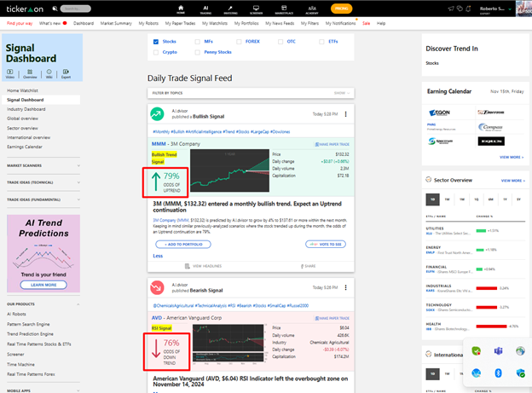Click the search magnifier icon beside Tickeron logo

pos(55,9)
